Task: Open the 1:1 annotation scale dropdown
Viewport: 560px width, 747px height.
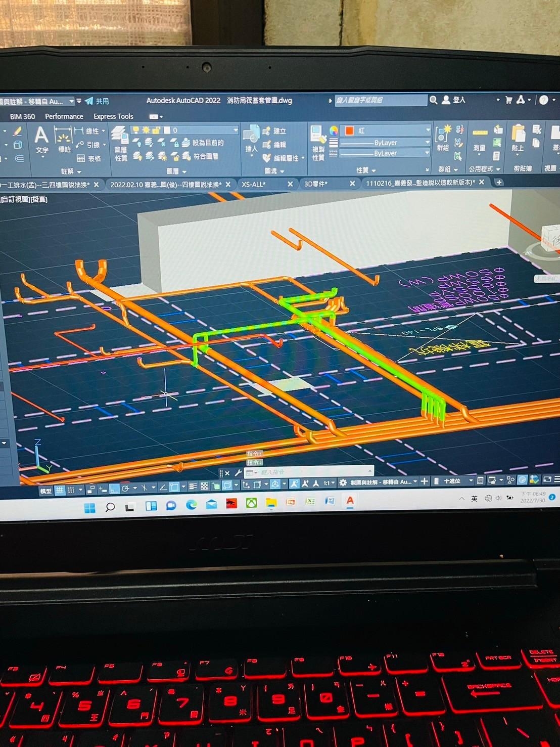Action: point(329,484)
